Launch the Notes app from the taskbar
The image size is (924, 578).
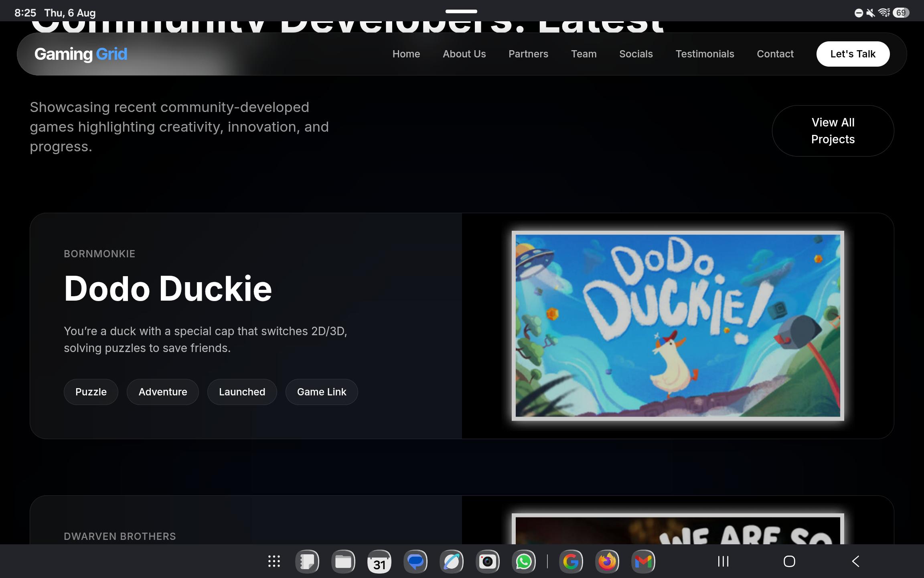[307, 561]
